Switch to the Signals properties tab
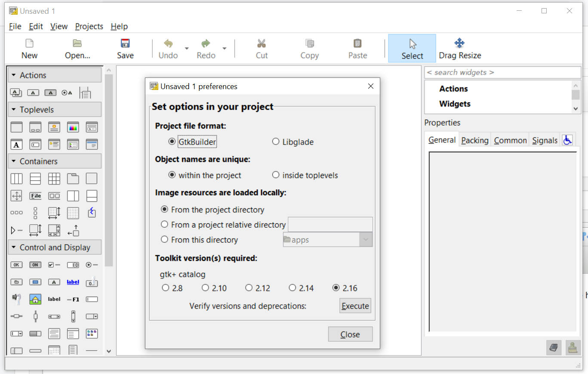The width and height of the screenshot is (588, 374). tap(545, 140)
